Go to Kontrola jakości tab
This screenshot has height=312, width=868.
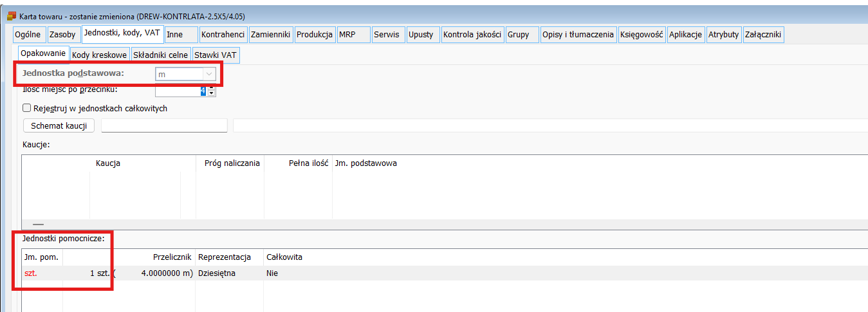[473, 35]
